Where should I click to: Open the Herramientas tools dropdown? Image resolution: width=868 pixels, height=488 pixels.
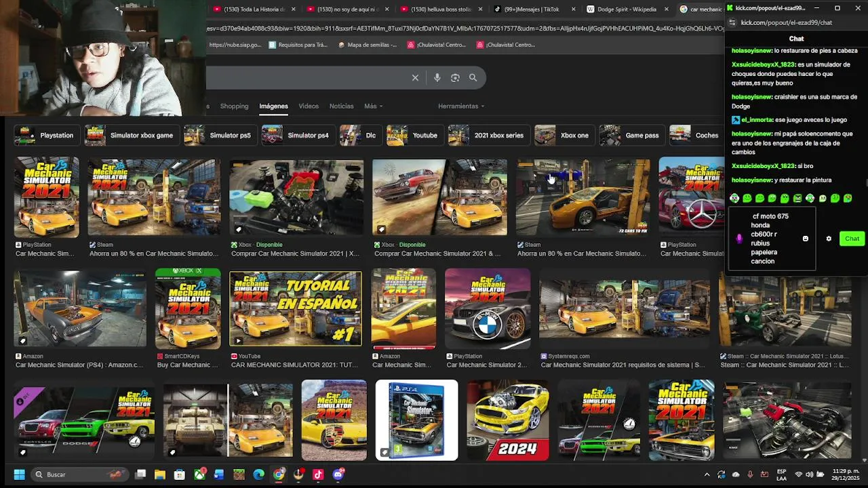tap(461, 106)
